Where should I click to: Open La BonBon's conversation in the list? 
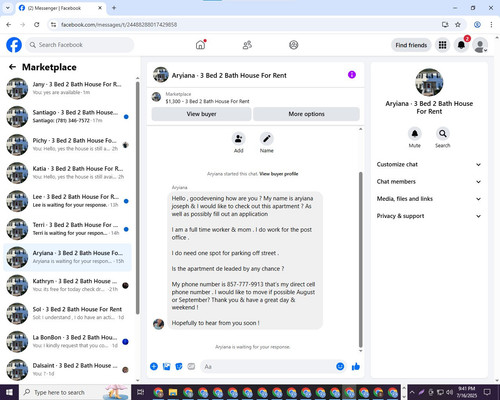click(x=67, y=341)
